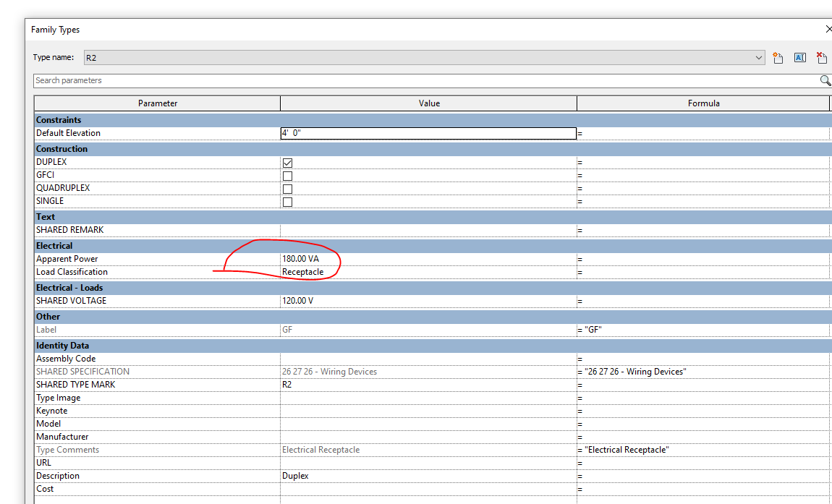Enable the GFCI checkbox
Image resolution: width=832 pixels, height=504 pixels.
pyautogui.click(x=287, y=176)
